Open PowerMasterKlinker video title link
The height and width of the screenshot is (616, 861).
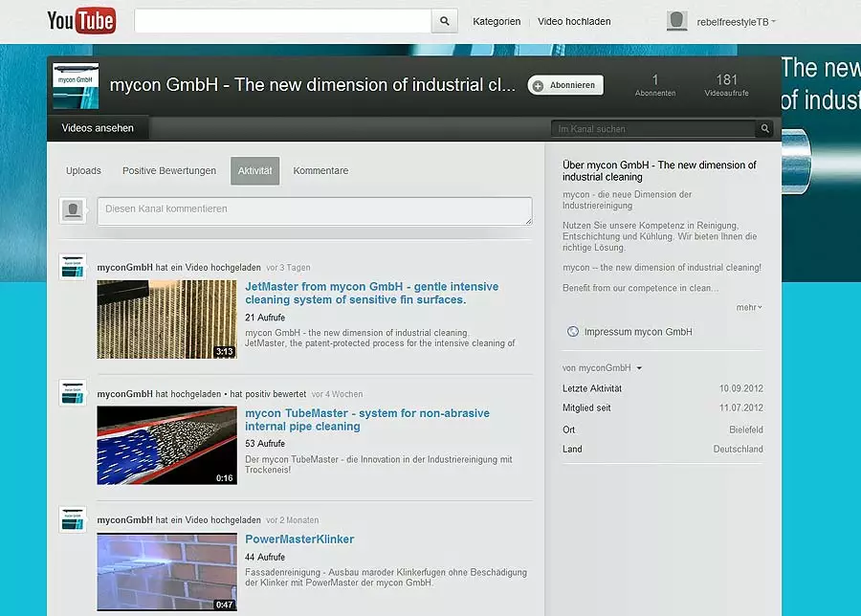[299, 539]
